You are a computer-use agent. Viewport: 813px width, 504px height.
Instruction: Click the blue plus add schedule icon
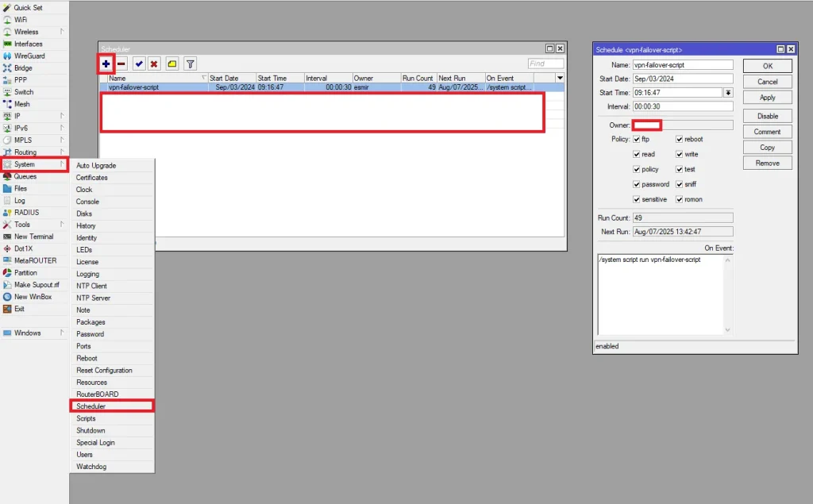coord(106,63)
